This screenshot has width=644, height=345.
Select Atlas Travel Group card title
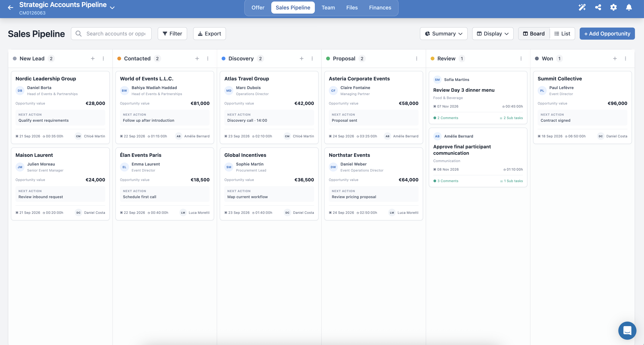point(247,79)
